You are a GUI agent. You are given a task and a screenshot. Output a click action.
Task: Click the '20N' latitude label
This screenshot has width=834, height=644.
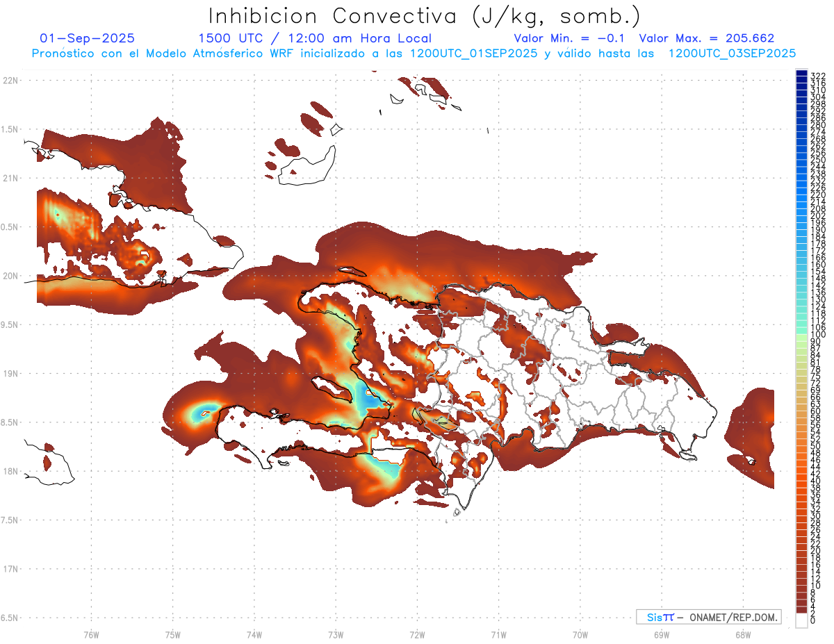(x=10, y=276)
